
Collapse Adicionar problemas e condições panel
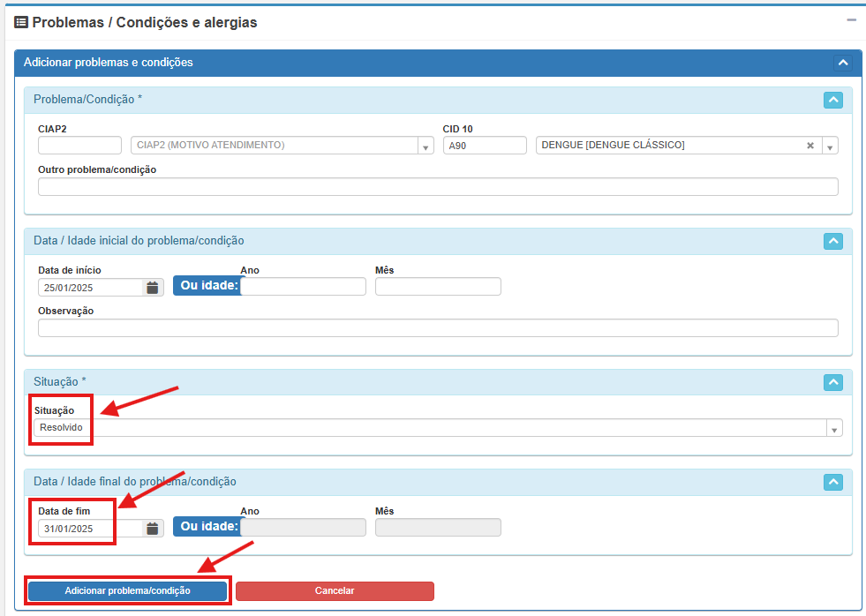tap(842, 63)
